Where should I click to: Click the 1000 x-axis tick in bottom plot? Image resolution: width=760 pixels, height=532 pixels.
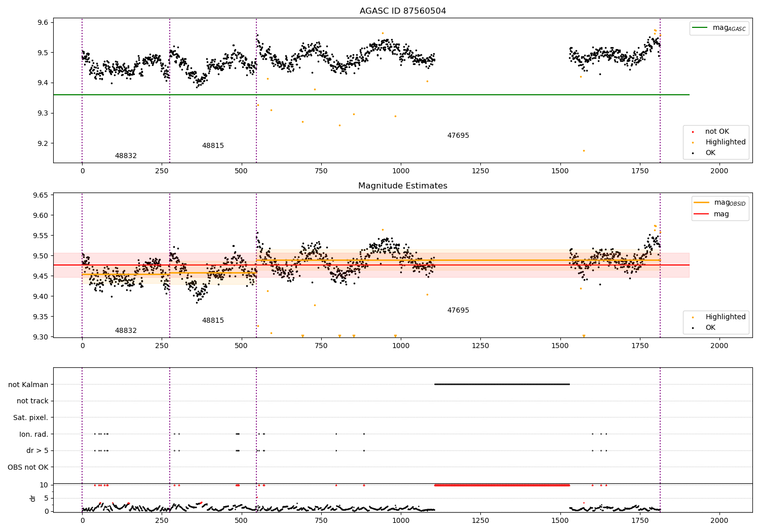[x=401, y=520]
